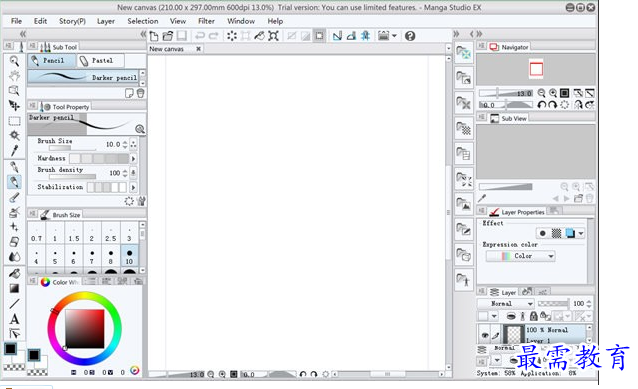The height and width of the screenshot is (389, 638).
Task: Click the Layer 1 thumbnail
Action: pyautogui.click(x=513, y=334)
